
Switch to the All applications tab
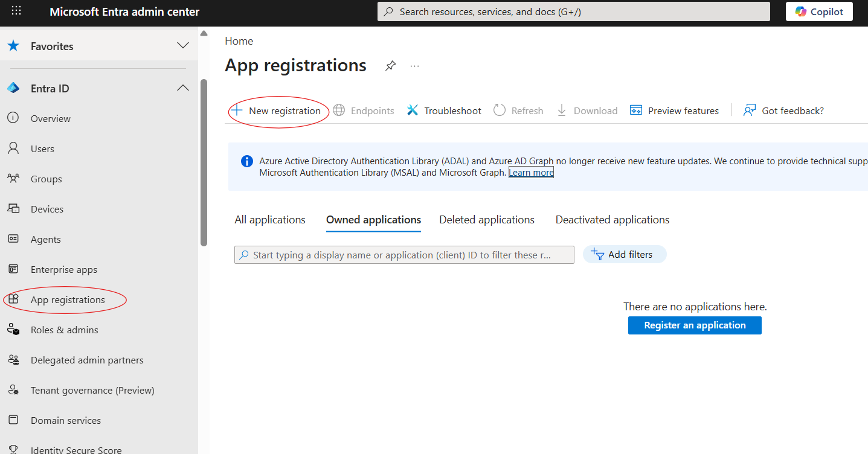(270, 220)
